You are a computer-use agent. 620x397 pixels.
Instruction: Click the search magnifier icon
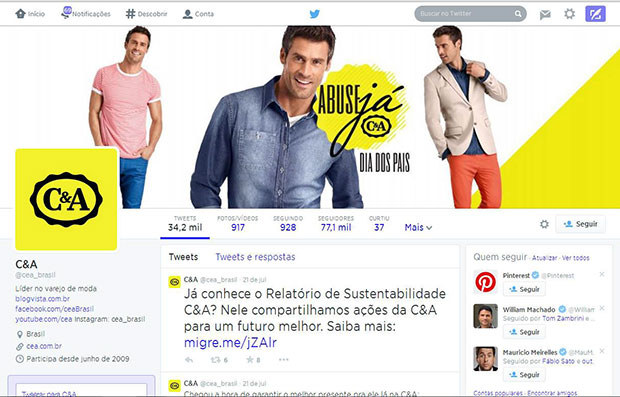518,14
